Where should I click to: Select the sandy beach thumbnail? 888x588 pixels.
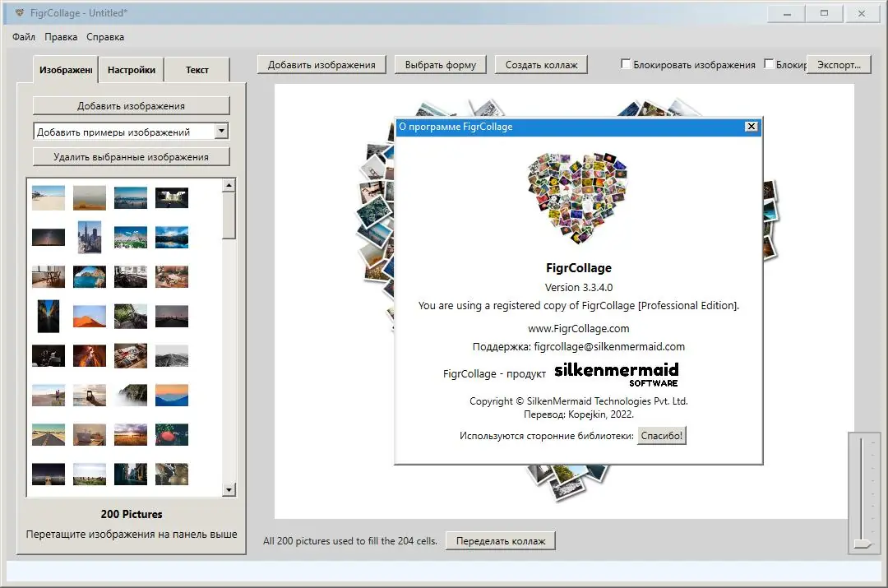49,197
